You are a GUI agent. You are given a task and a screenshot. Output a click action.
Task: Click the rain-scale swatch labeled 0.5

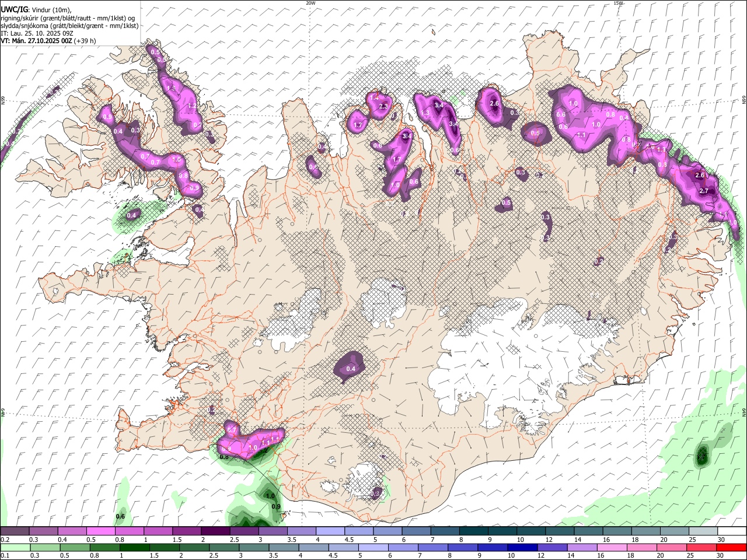75,547
